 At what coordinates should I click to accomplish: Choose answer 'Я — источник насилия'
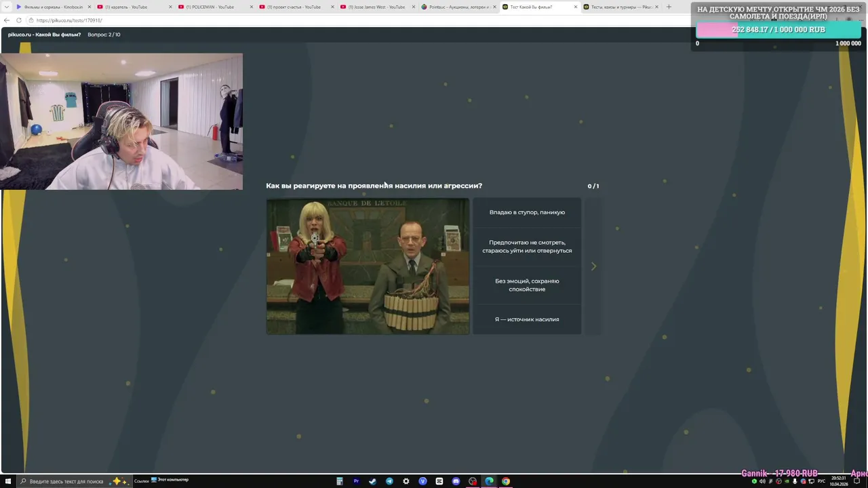pos(527,319)
